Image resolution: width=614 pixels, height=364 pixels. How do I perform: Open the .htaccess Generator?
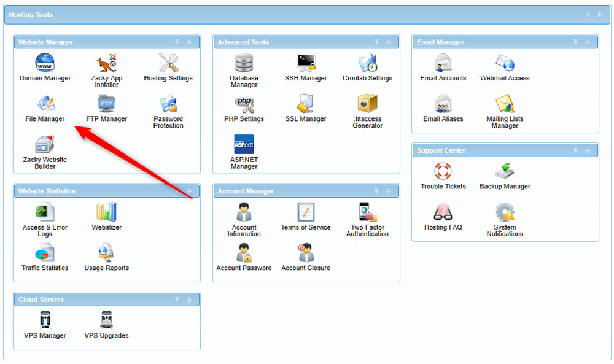(367, 109)
